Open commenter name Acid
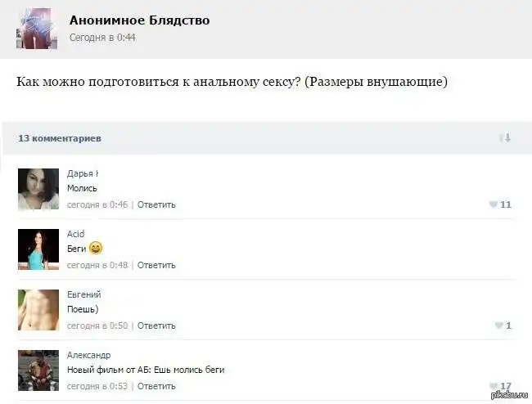The image size is (532, 404). coord(75,234)
